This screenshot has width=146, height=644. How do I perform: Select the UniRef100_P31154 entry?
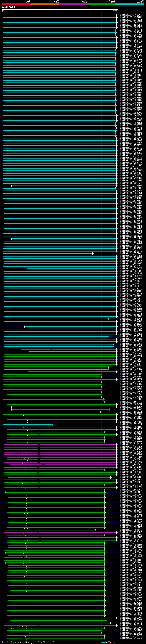[x=131, y=525]
